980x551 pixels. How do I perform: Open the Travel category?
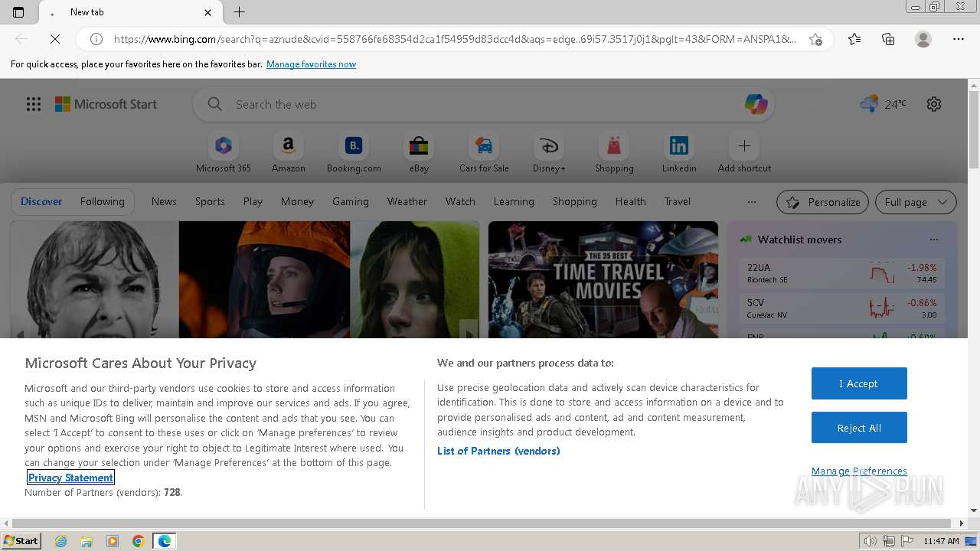click(x=677, y=201)
